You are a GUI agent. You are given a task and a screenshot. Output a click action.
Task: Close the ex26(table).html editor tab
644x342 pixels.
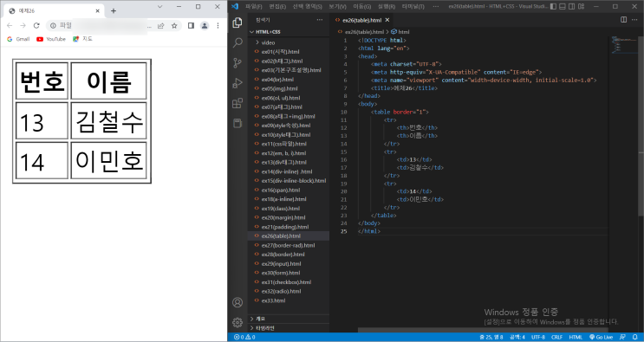click(387, 20)
